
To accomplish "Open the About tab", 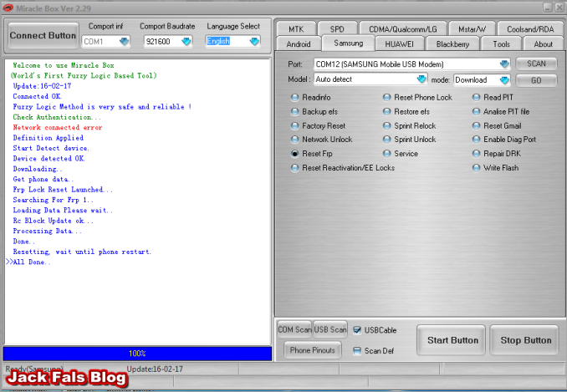I will pos(543,44).
